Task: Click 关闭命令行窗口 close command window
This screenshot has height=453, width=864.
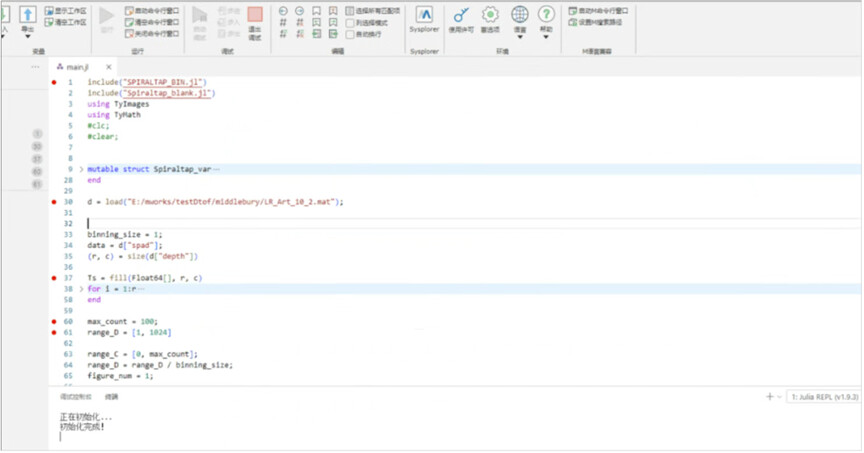Action: coord(152,34)
